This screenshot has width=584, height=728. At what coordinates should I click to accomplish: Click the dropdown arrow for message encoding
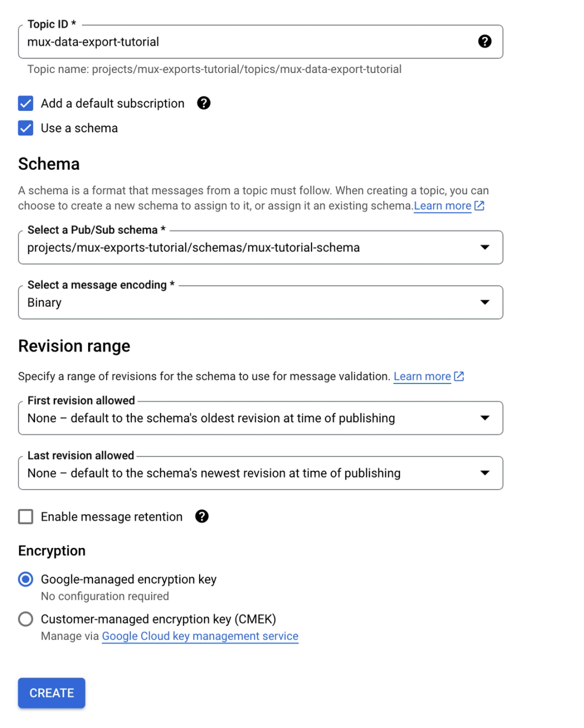pyautogui.click(x=485, y=302)
